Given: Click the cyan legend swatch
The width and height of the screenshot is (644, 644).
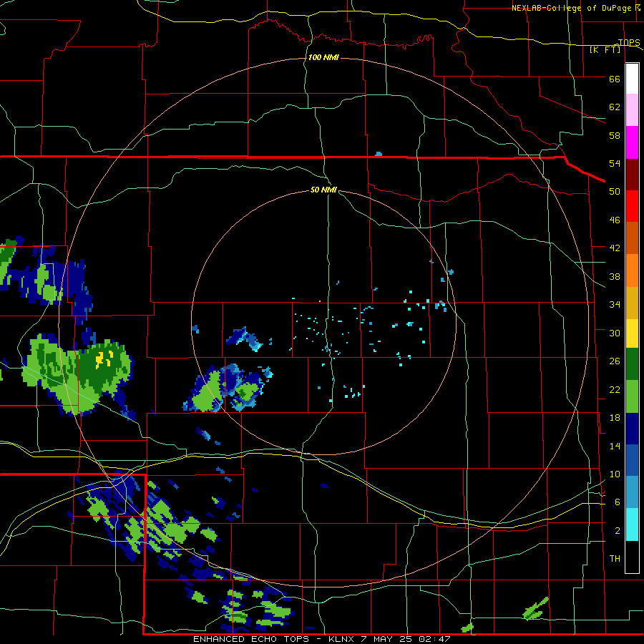Looking at the screenshot, I should point(632,525).
